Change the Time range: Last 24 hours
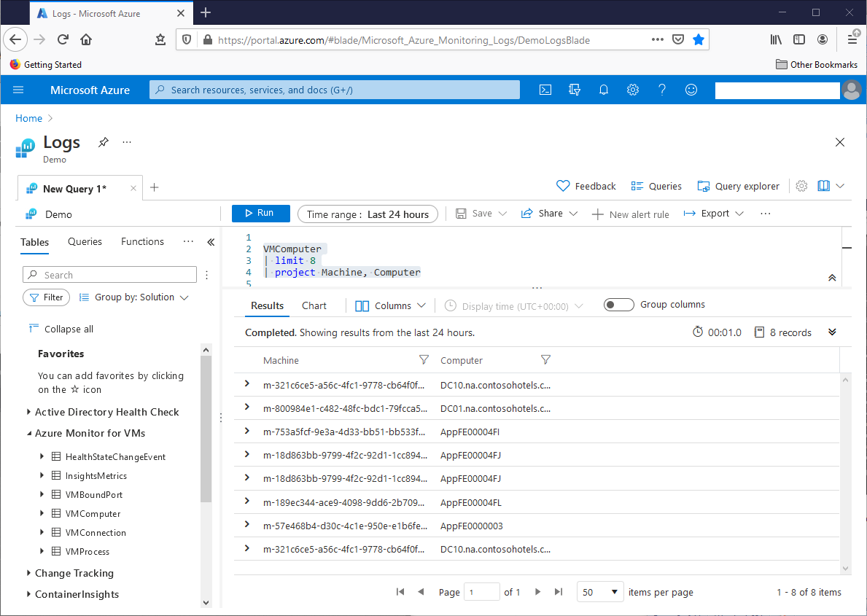 [x=368, y=214]
